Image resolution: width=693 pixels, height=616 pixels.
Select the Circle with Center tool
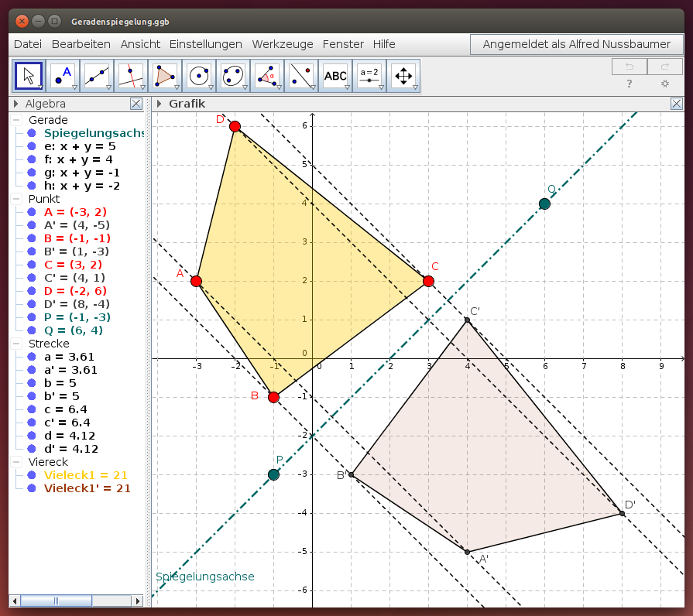pos(199,76)
